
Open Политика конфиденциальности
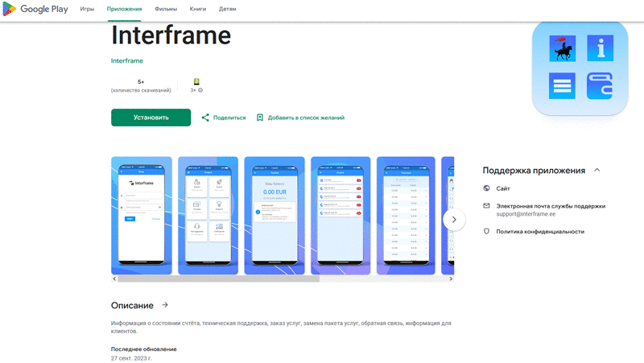point(540,232)
